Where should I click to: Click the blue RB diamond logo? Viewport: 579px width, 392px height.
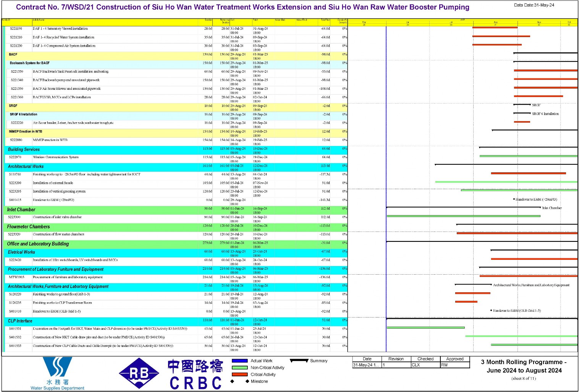[x=139, y=373]
